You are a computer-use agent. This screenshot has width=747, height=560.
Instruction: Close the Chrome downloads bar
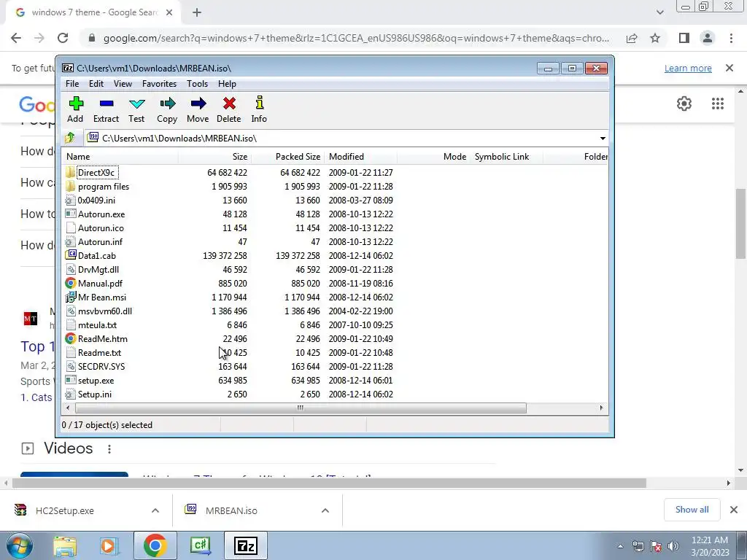coord(734,510)
